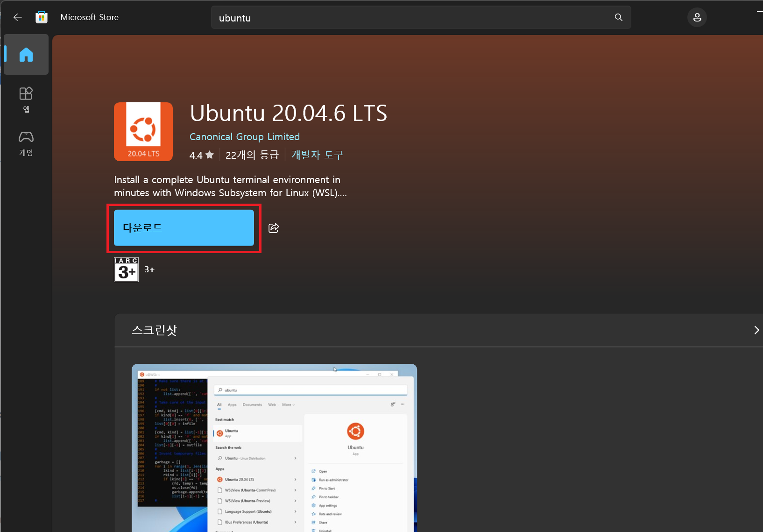Switch to the 앱 (Apps) section
Viewport: 763px width, 532px height.
click(26, 99)
